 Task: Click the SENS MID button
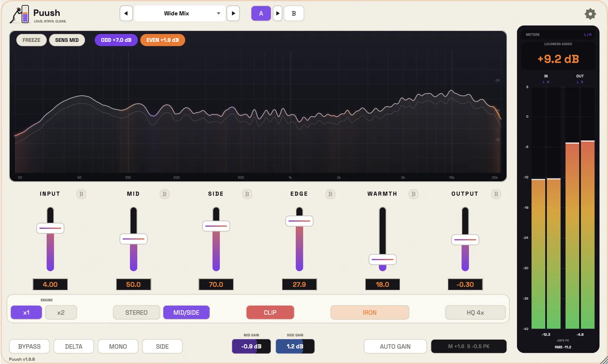click(x=67, y=40)
